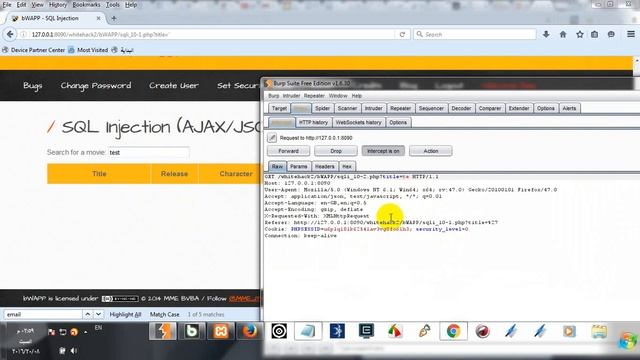Switch to the Spider tab

(322, 108)
